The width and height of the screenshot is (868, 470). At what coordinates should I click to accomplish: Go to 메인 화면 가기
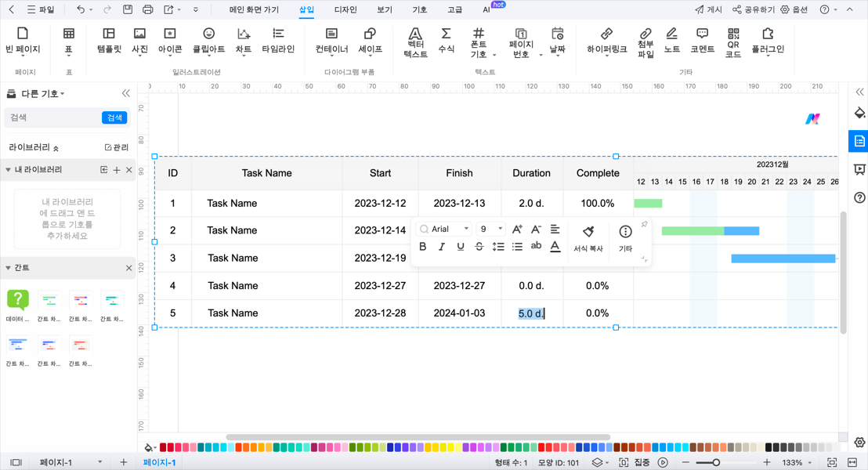click(x=254, y=9)
